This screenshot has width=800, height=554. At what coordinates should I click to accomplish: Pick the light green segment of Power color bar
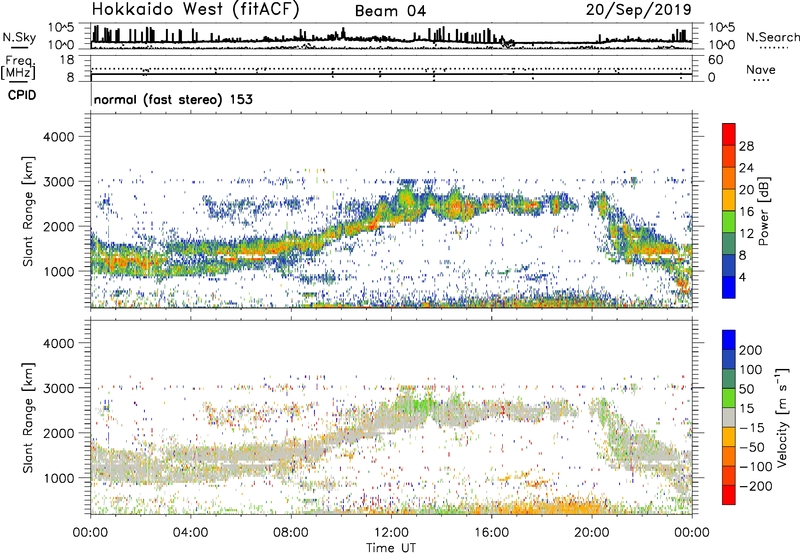729,221
